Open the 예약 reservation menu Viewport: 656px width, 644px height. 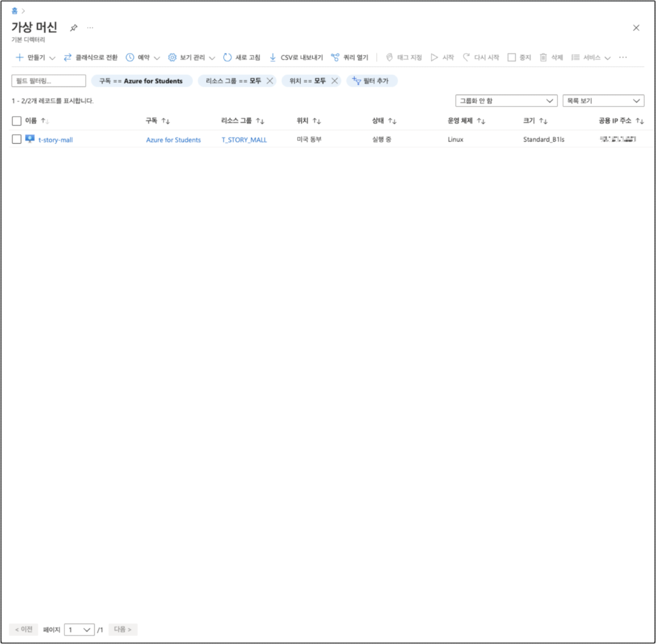(143, 57)
